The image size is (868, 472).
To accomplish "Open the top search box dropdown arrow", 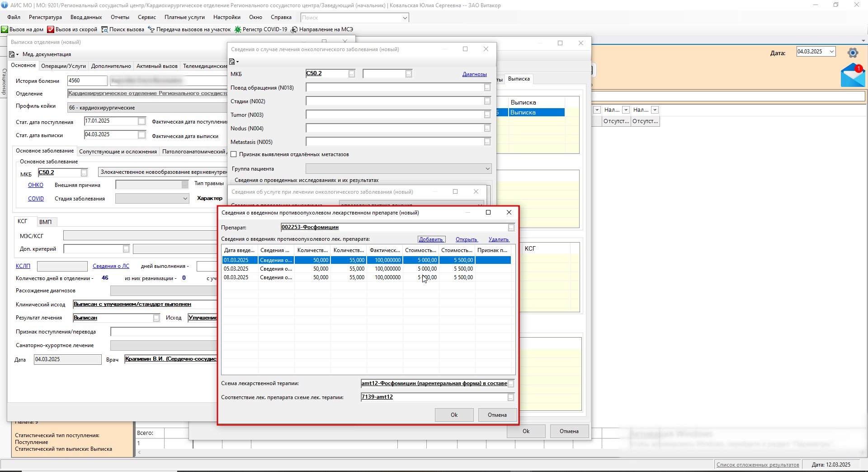I will [405, 18].
